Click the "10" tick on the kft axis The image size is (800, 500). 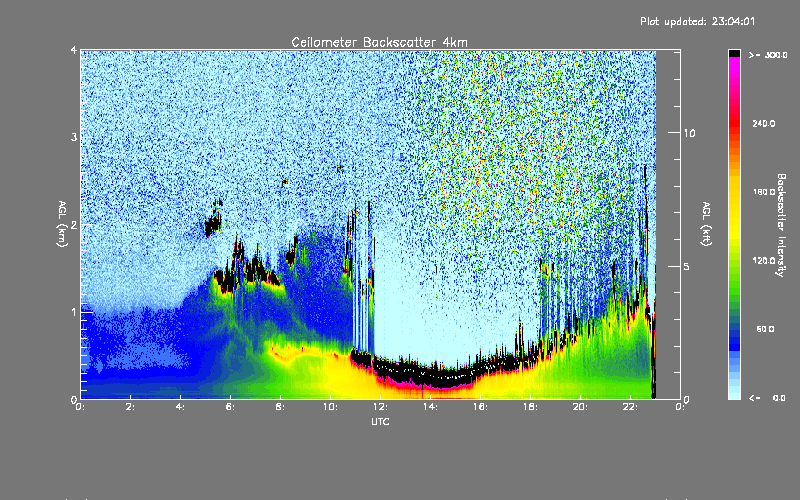[x=689, y=133]
